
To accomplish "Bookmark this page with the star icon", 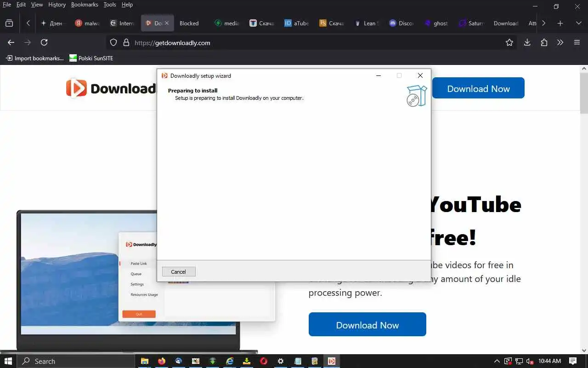I will click(x=509, y=42).
